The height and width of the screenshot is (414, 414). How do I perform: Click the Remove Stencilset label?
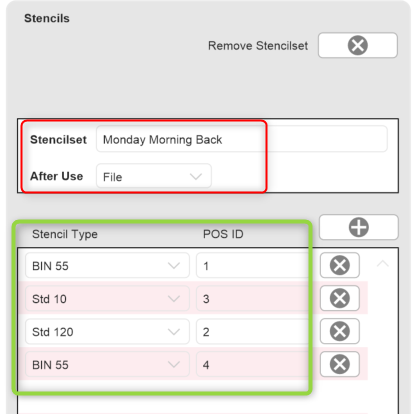258,46
